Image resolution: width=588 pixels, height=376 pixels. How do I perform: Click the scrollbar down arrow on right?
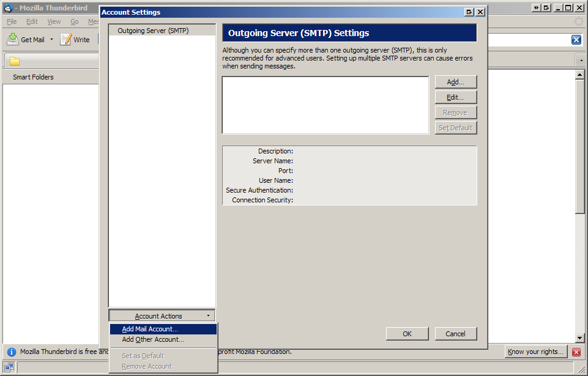pyautogui.click(x=580, y=338)
